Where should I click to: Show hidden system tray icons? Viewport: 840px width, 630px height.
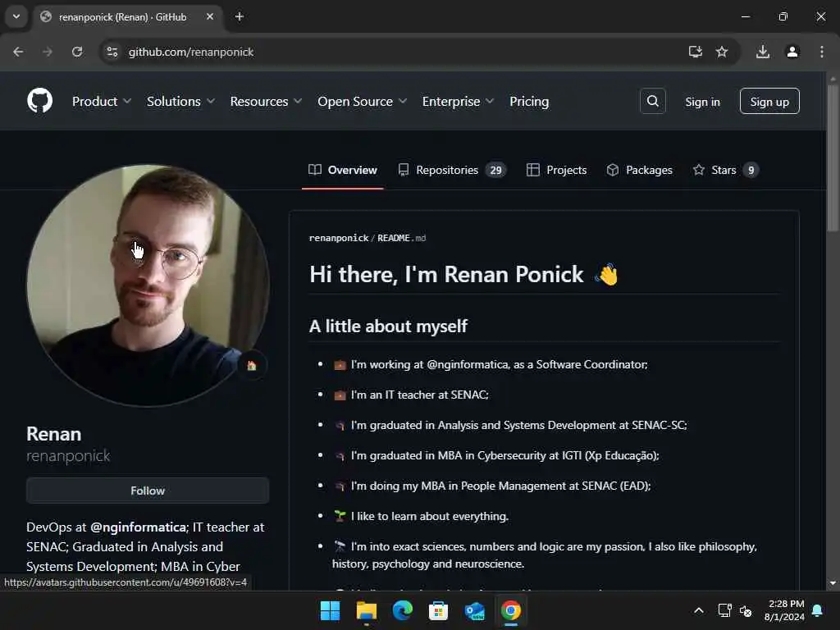pos(699,610)
